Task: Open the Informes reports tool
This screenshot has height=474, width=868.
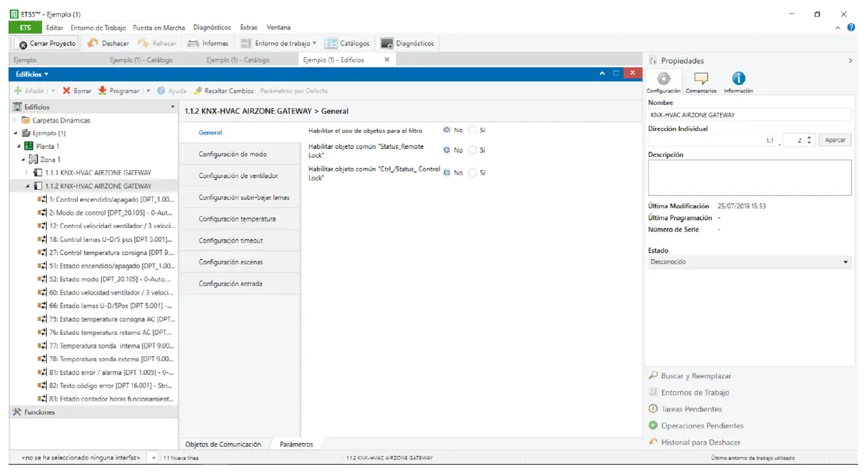Action: pyautogui.click(x=208, y=44)
